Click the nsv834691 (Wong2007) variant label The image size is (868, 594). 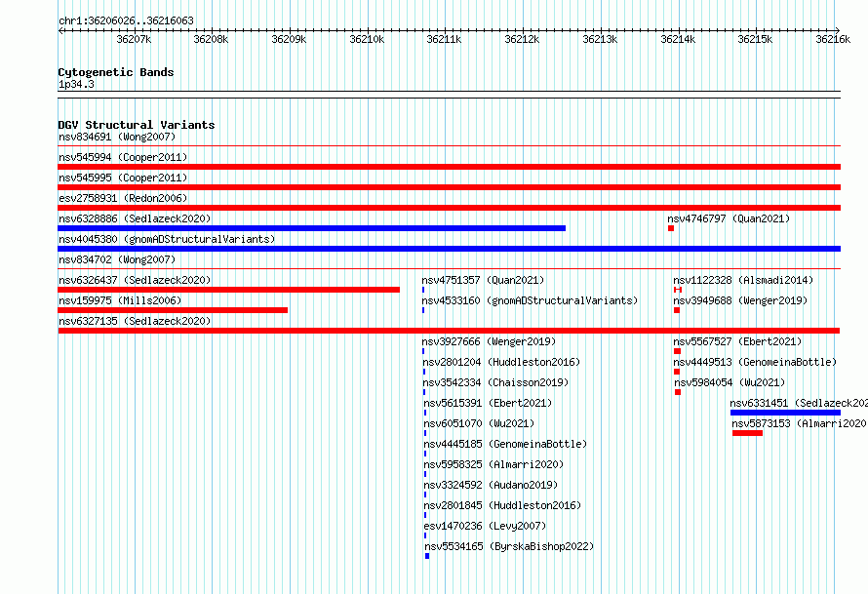[x=117, y=137]
